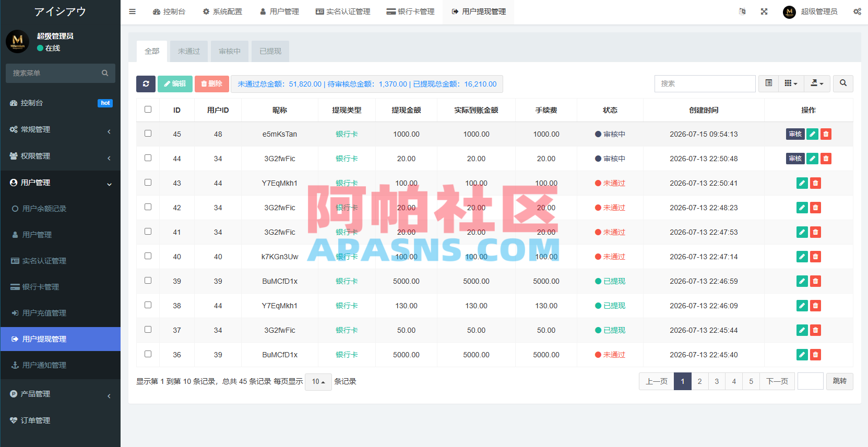Viewport: 868px width, 447px height.
Task: Check the checkbox for row ID 45
Action: pos(148,134)
